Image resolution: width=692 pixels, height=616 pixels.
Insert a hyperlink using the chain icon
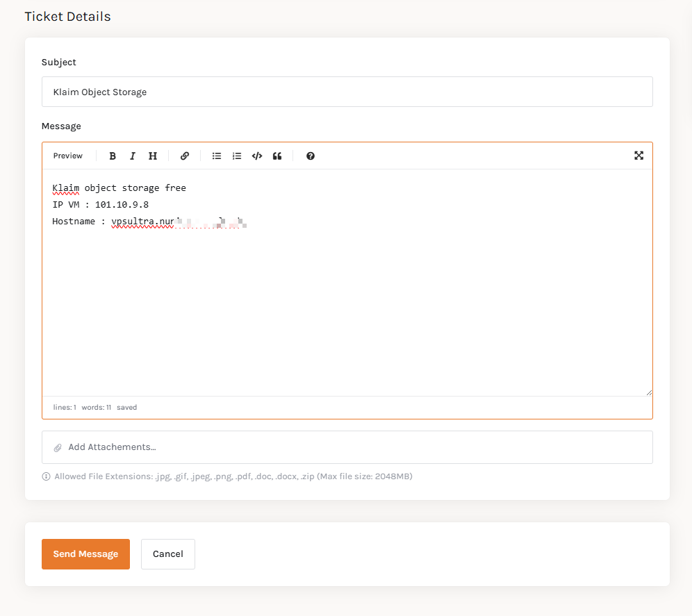pyautogui.click(x=185, y=156)
